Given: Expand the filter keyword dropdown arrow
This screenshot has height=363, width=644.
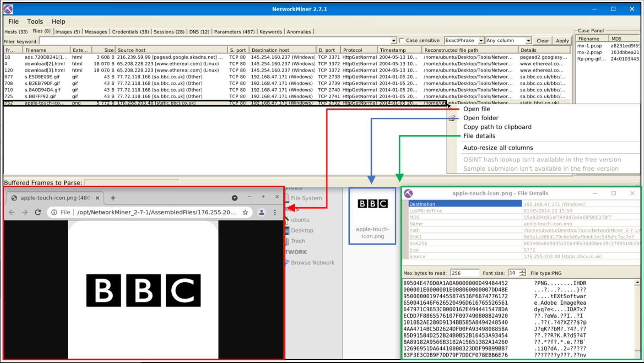Looking at the screenshot, I should point(393,41).
